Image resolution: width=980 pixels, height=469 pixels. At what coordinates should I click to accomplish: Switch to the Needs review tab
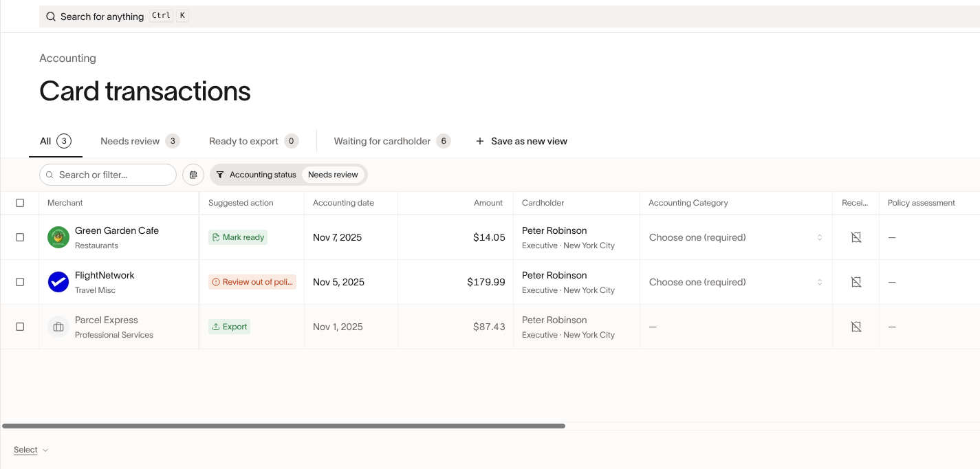pos(140,141)
